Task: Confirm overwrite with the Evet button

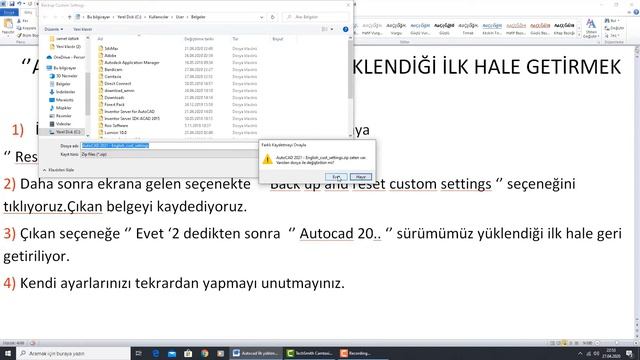Action: pos(336,177)
